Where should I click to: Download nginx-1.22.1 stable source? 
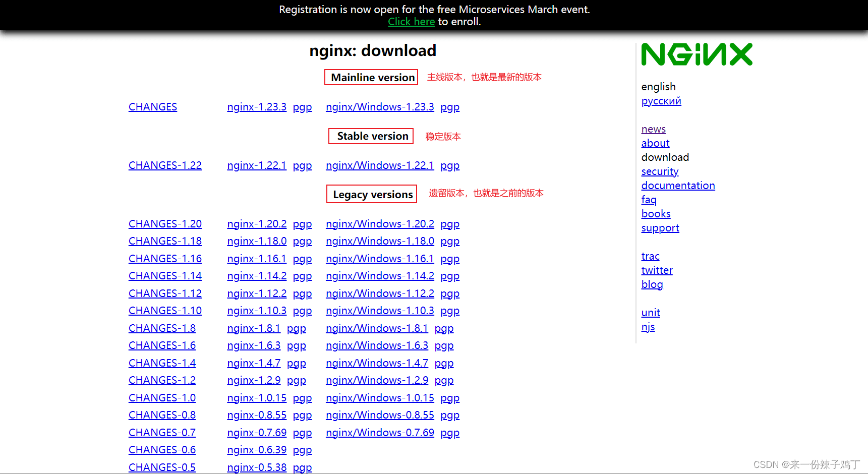click(x=257, y=165)
